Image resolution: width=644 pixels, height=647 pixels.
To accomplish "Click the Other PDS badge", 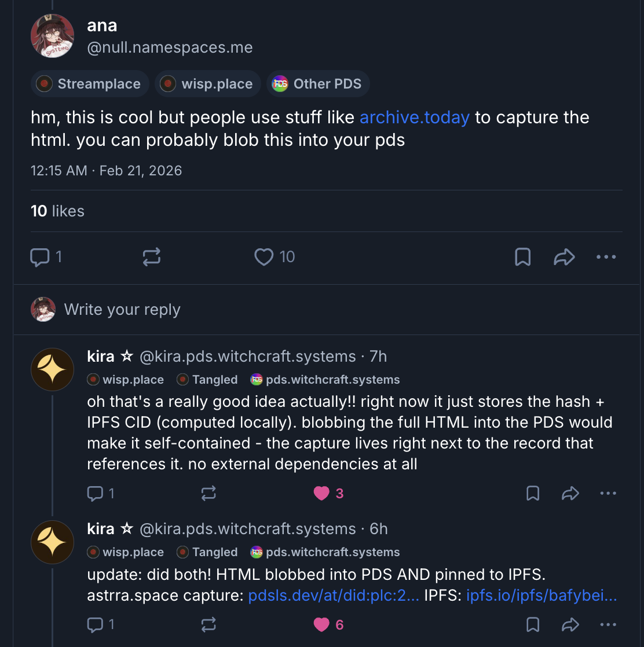I will 318,84.
